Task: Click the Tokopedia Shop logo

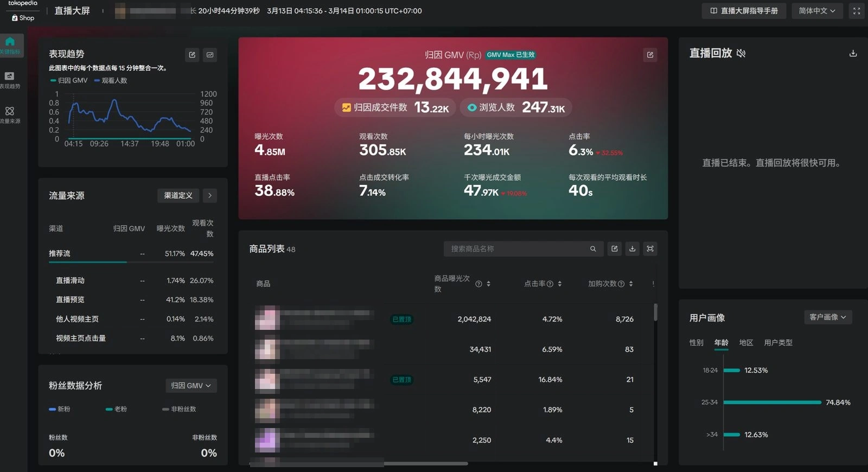Action: (23, 11)
